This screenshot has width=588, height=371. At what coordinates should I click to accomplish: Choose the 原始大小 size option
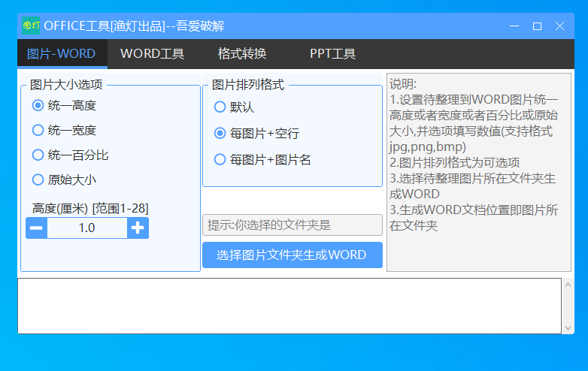(64, 179)
